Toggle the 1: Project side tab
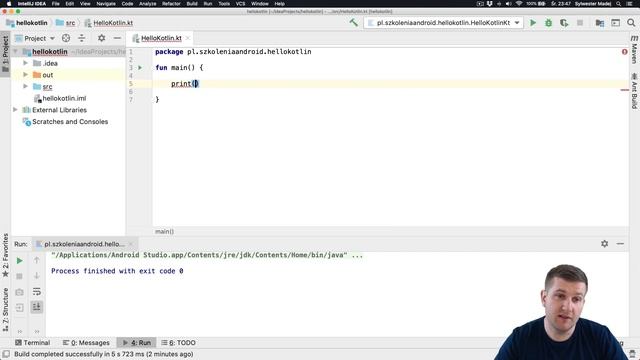 5,54
